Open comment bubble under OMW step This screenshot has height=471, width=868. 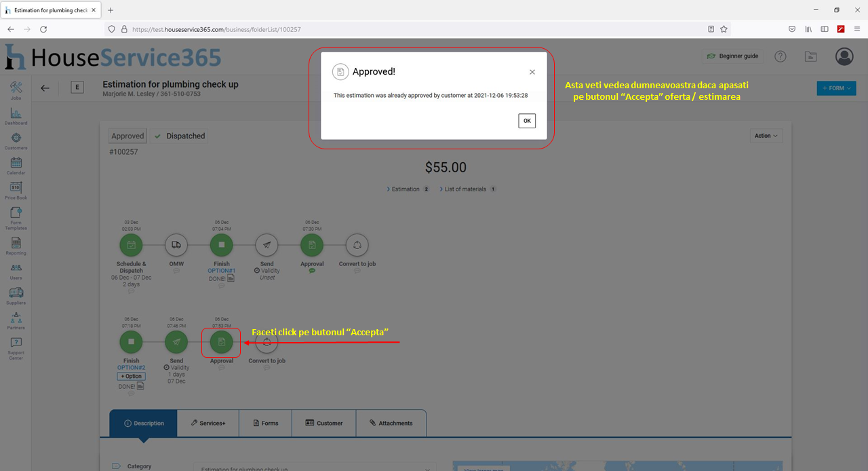176,271
